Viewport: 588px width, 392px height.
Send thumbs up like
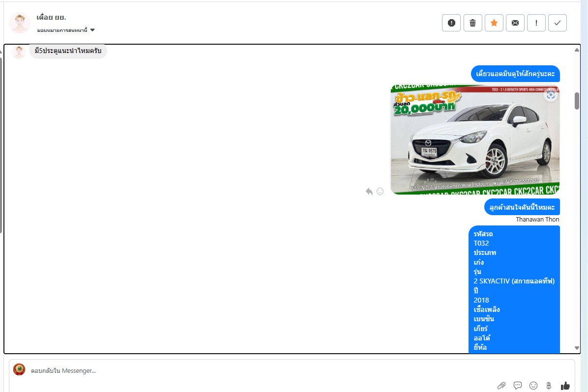pos(565,385)
